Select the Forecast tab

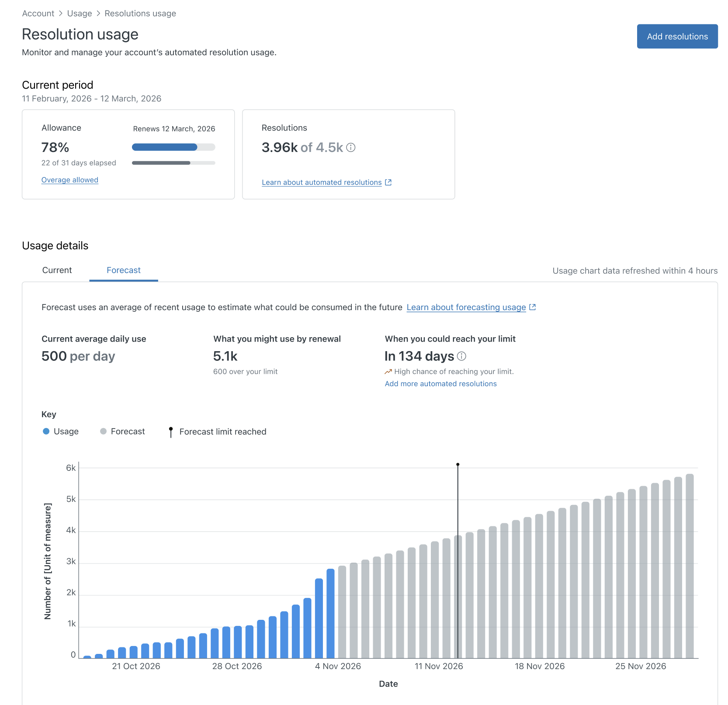(x=124, y=270)
